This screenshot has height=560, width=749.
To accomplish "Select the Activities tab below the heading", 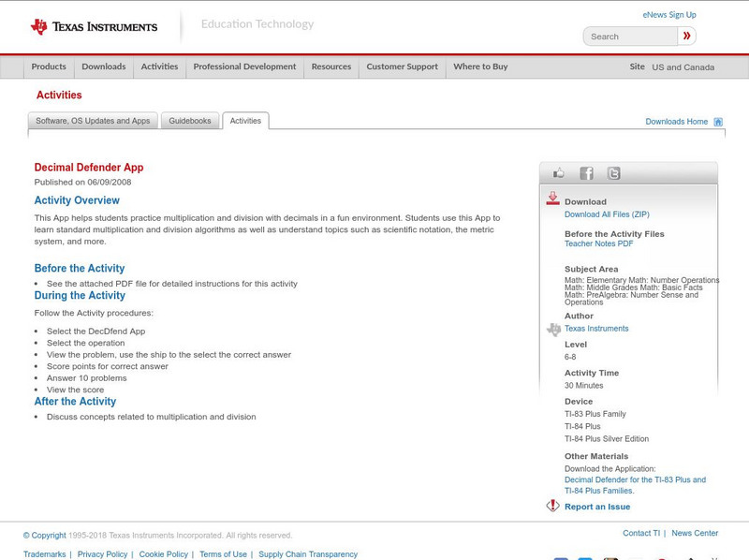I will pyautogui.click(x=245, y=121).
